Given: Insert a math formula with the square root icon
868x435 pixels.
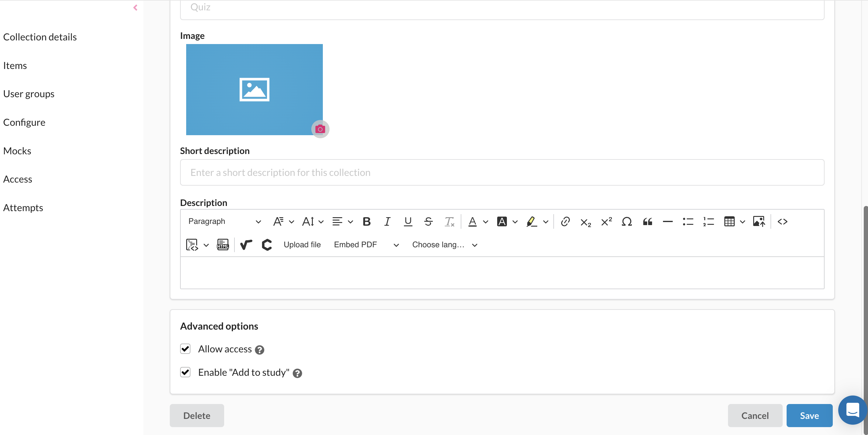Looking at the screenshot, I should click(x=246, y=245).
